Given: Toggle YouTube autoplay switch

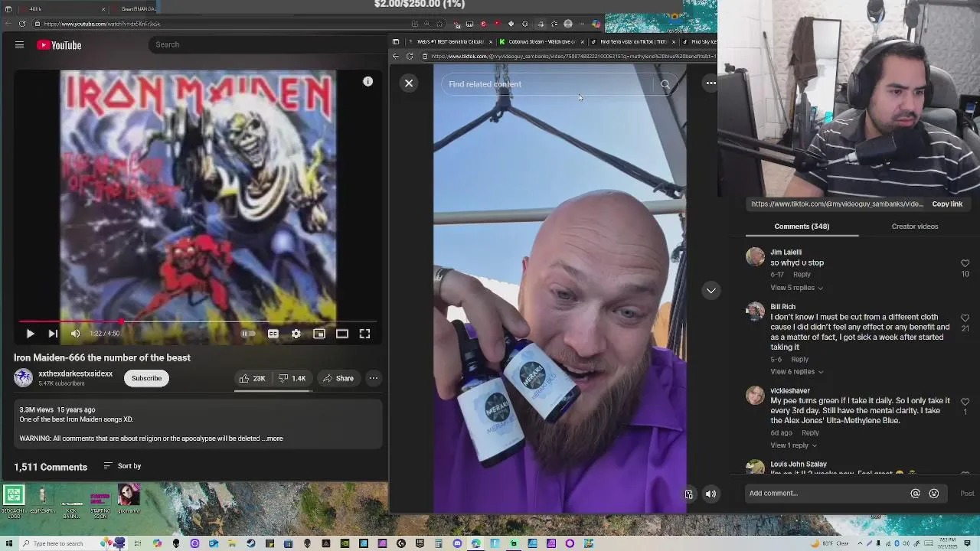Looking at the screenshot, I should (x=248, y=334).
